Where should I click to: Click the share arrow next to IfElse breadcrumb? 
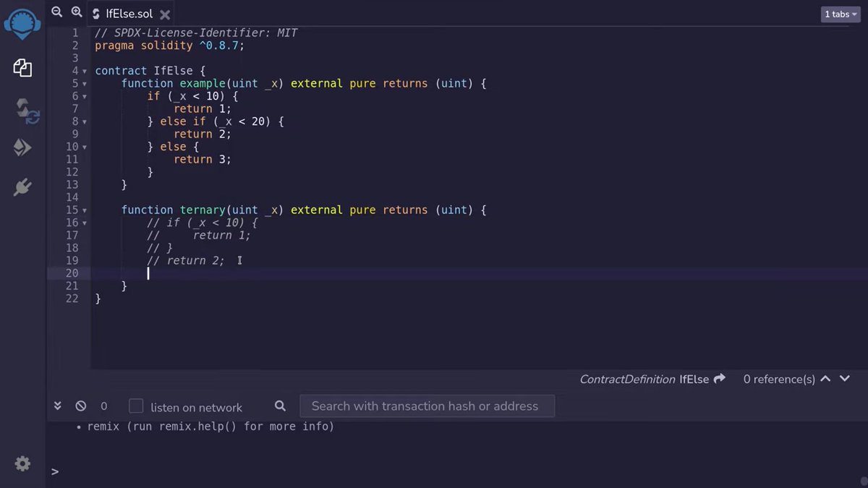pos(719,378)
